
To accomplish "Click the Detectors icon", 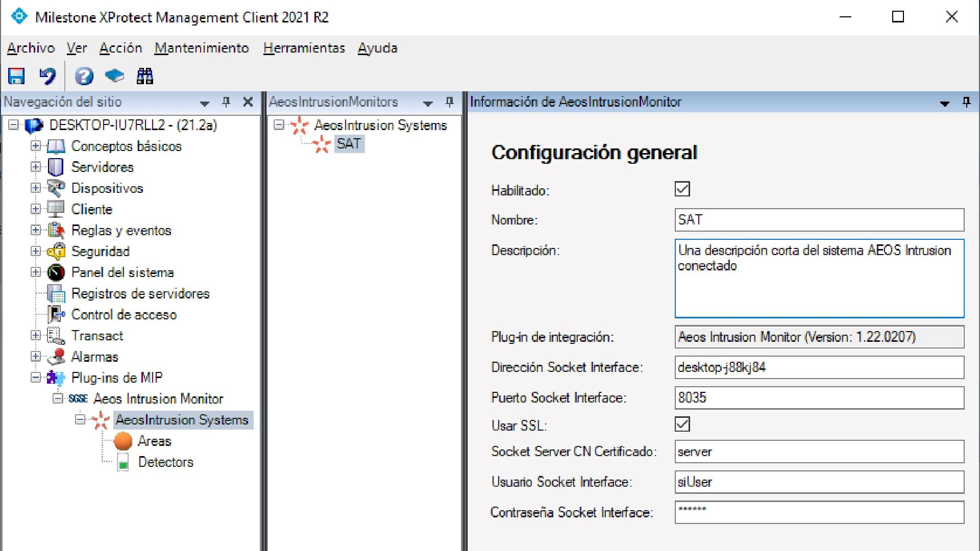I will (x=123, y=462).
